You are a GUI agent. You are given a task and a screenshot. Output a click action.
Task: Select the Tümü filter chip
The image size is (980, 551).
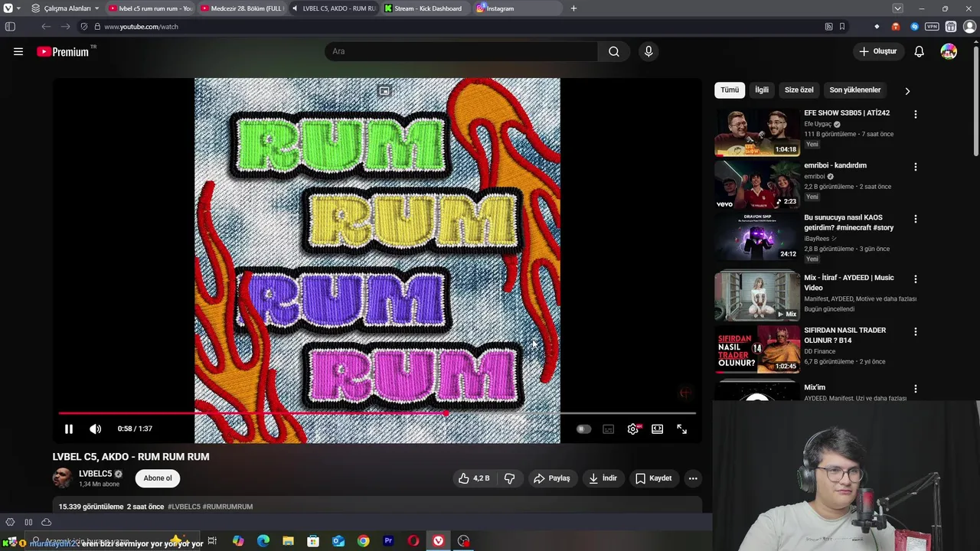pos(730,90)
